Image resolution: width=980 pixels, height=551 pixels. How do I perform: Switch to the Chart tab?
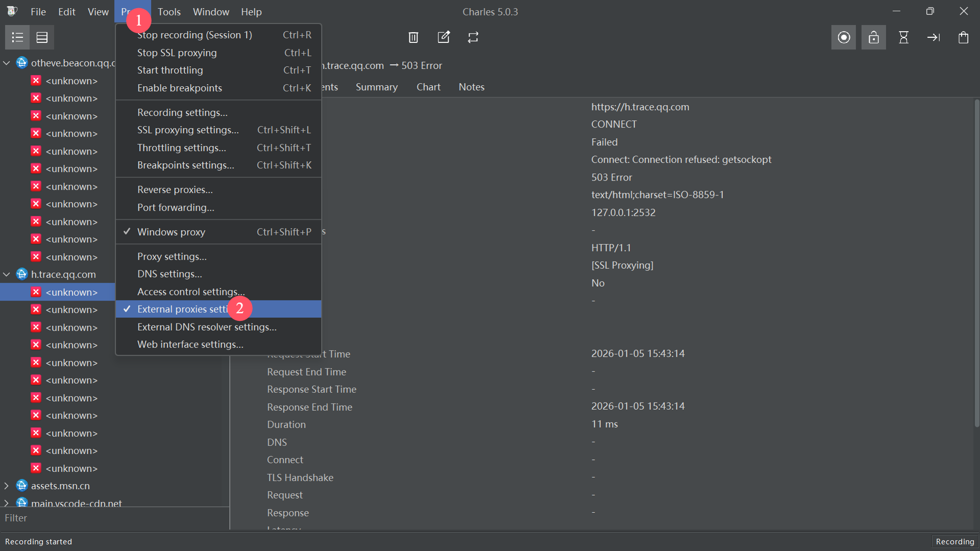click(428, 87)
